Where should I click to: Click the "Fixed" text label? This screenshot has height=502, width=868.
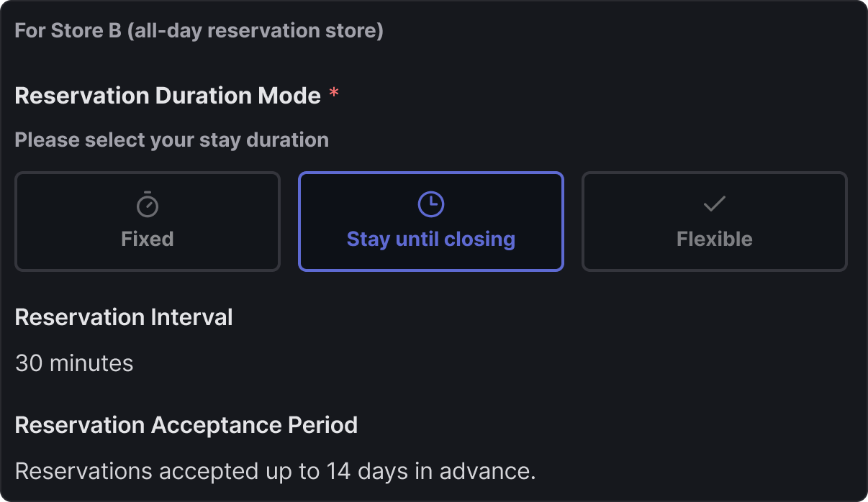[x=148, y=239]
